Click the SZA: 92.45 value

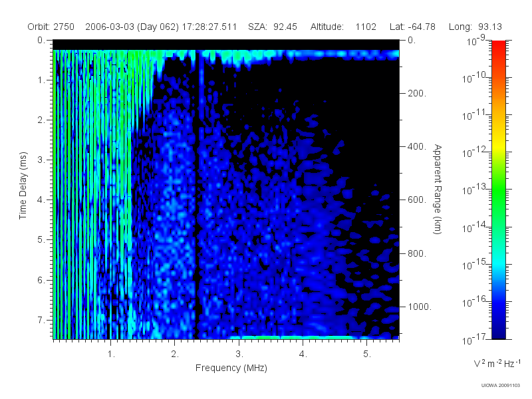click(x=273, y=27)
